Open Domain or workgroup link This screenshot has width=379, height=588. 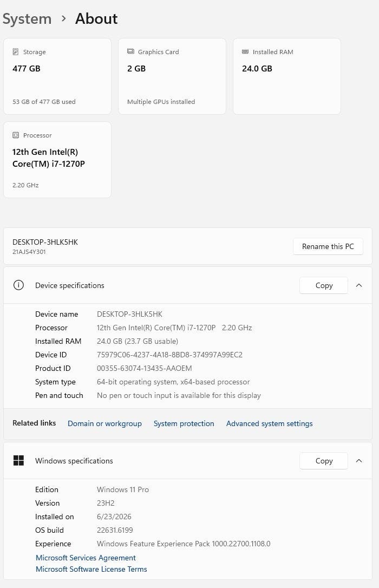(104, 423)
